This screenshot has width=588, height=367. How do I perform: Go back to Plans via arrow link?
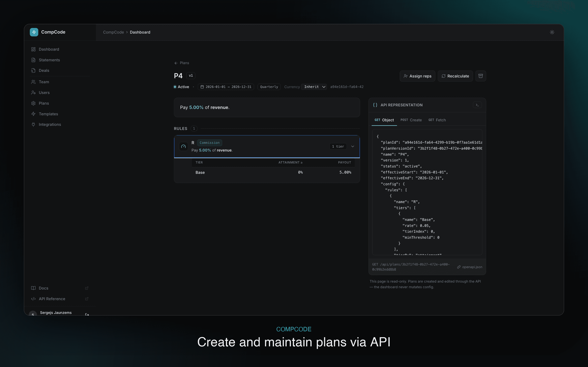[x=182, y=63]
